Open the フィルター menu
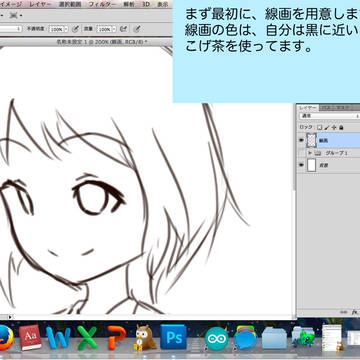Image resolution: width=360 pixels, height=360 pixels. click(x=103, y=4)
